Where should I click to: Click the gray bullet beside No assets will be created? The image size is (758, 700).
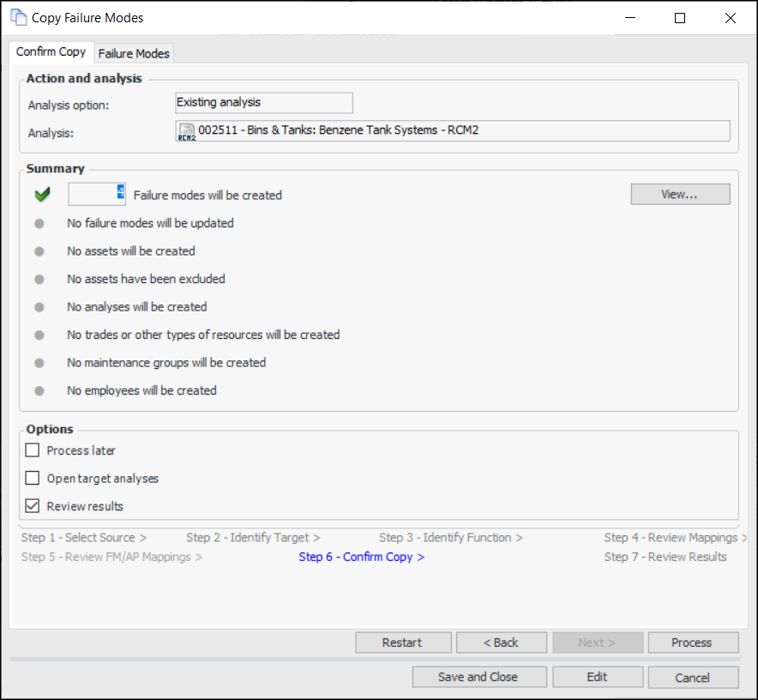[x=39, y=251]
